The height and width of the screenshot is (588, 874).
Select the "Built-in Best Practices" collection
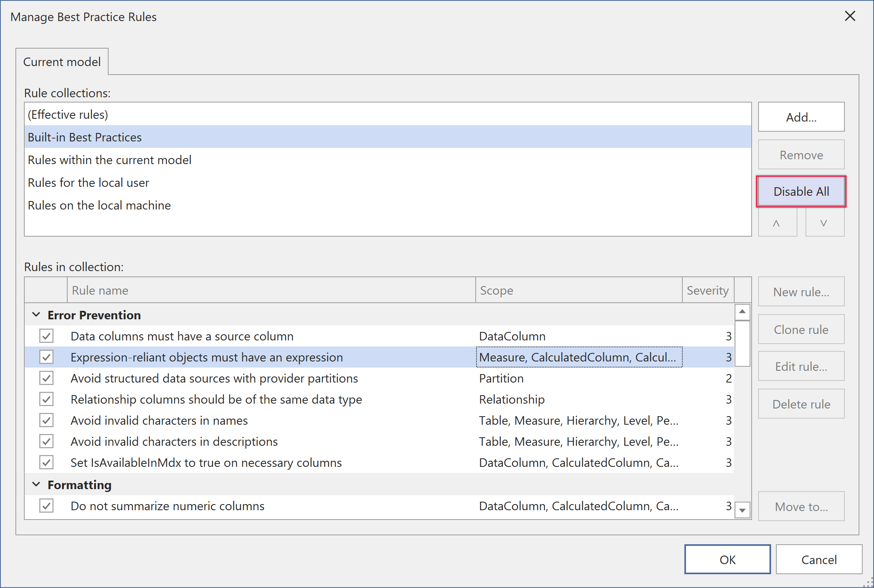pyautogui.click(x=85, y=137)
